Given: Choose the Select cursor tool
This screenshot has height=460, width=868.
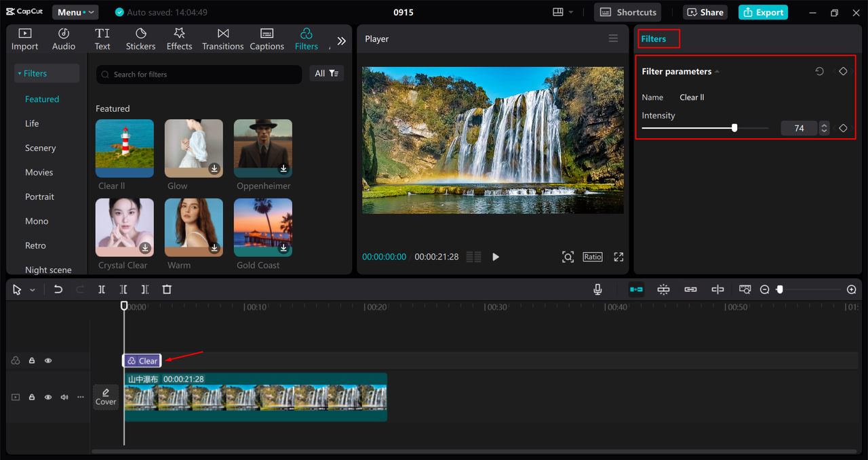Looking at the screenshot, I should pos(18,289).
